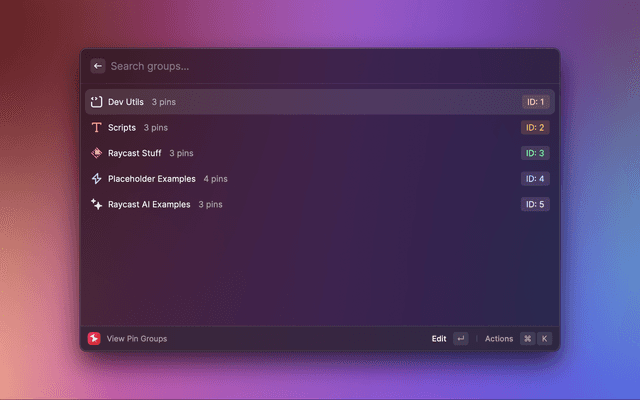Click the K key icon

[544, 339]
